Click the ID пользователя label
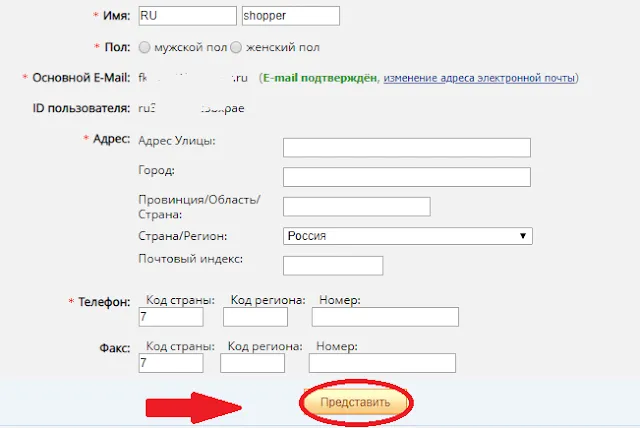The height and width of the screenshot is (428, 640). point(81,109)
